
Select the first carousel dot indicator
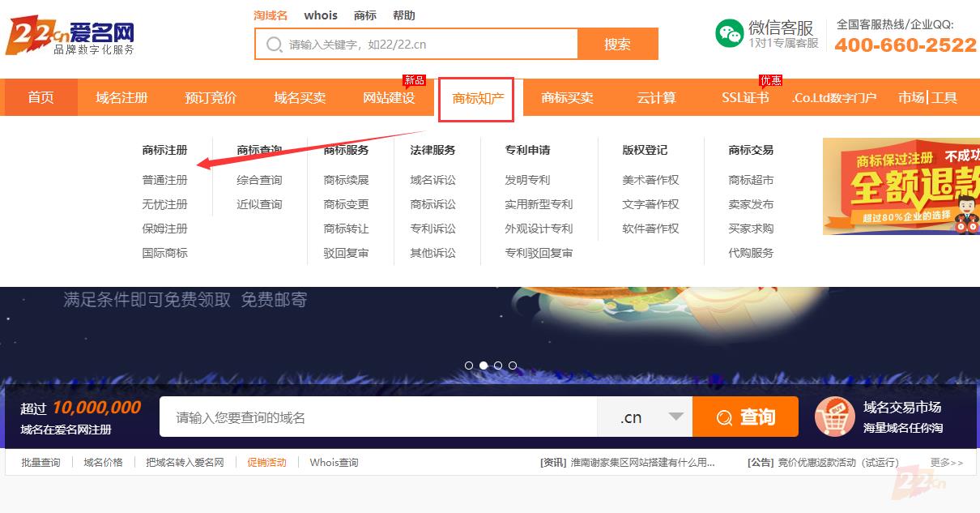[469, 366]
